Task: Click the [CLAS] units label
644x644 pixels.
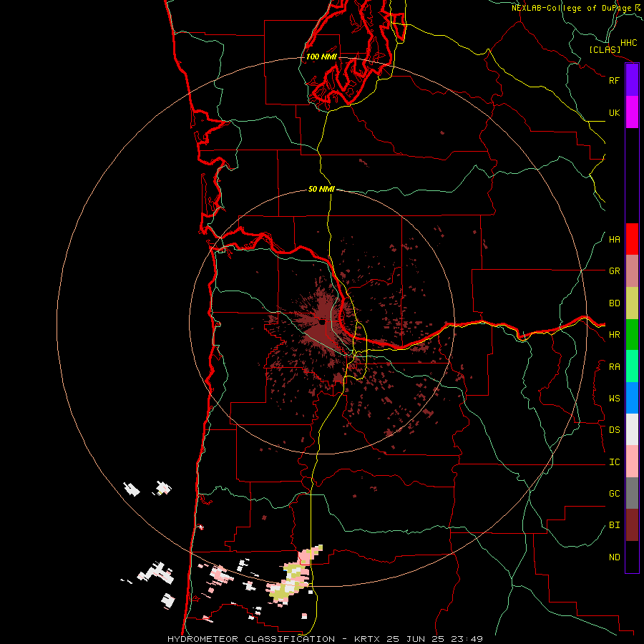Action: [605, 50]
